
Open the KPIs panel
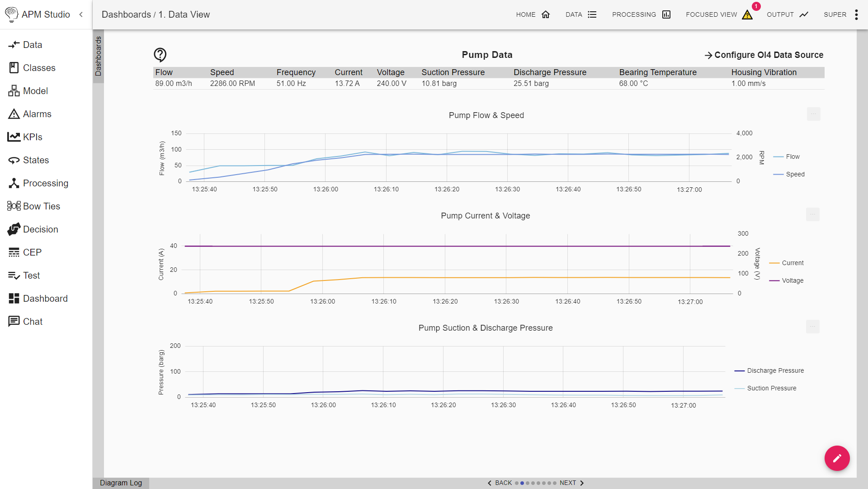click(33, 137)
